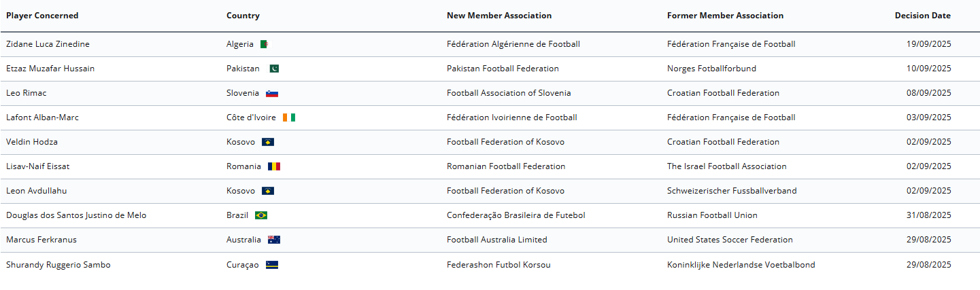Select player Zidane Luca Zinedine
The image size is (980, 290).
[48, 44]
